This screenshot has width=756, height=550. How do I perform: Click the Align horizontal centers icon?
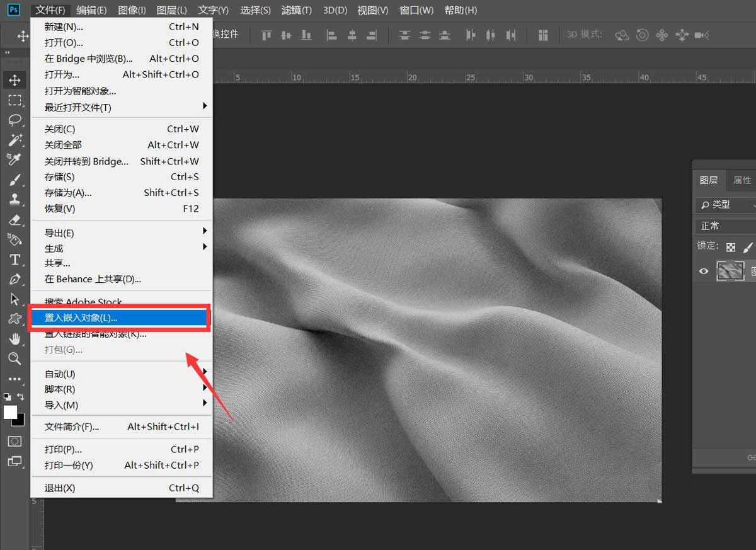click(x=352, y=35)
